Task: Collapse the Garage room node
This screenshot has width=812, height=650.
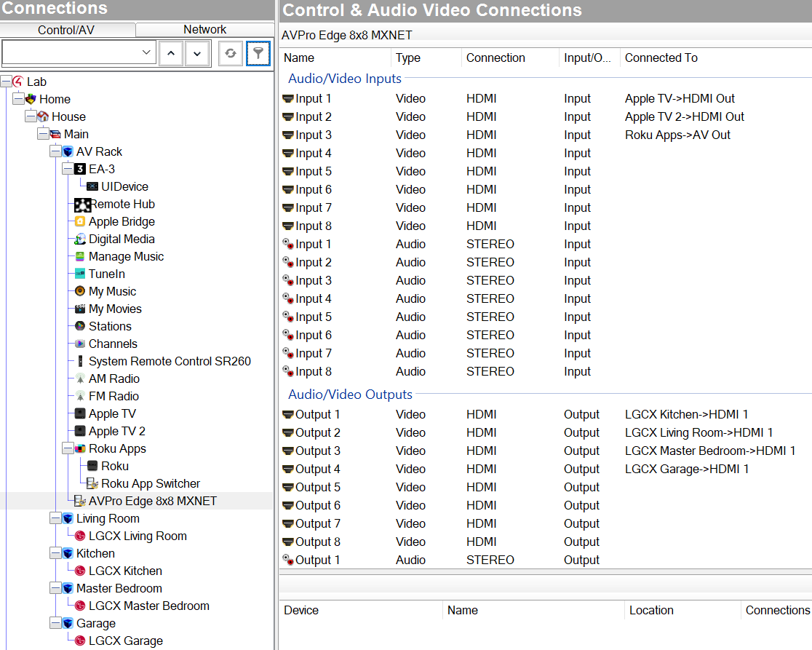Action: 55,623
